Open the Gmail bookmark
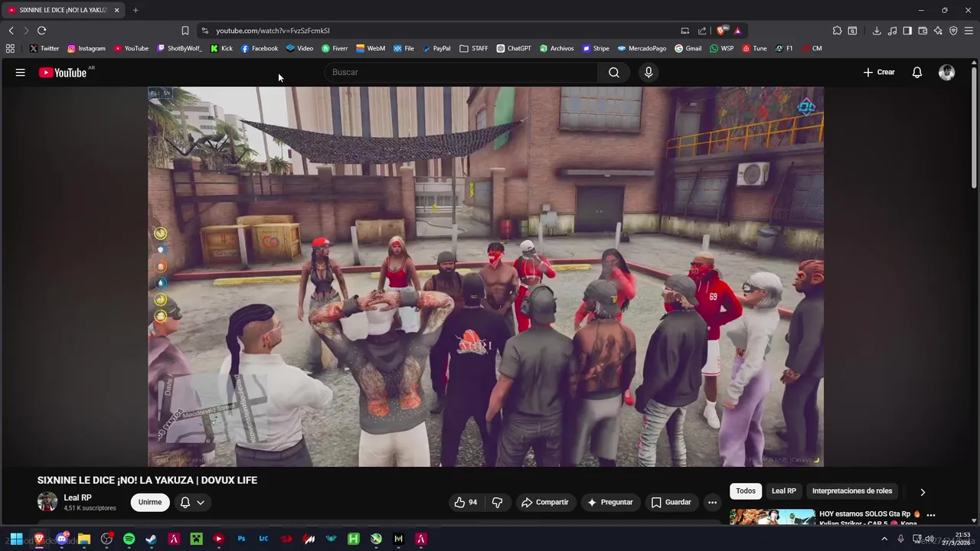 688,48
